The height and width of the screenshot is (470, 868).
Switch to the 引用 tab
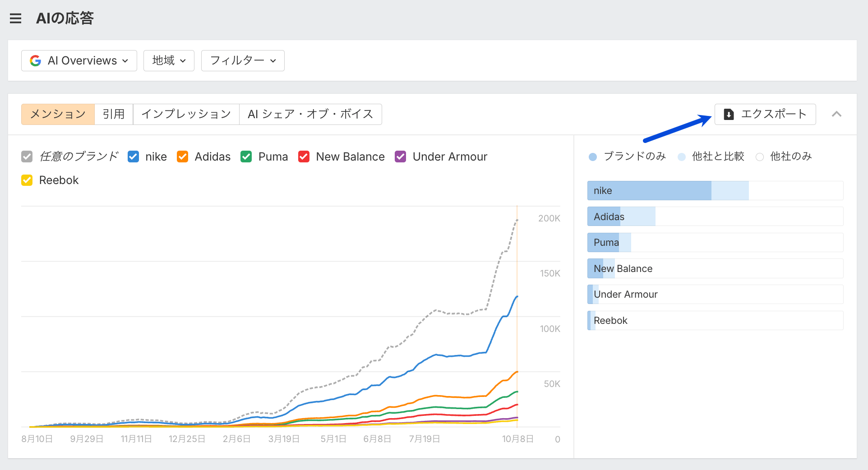coord(114,114)
